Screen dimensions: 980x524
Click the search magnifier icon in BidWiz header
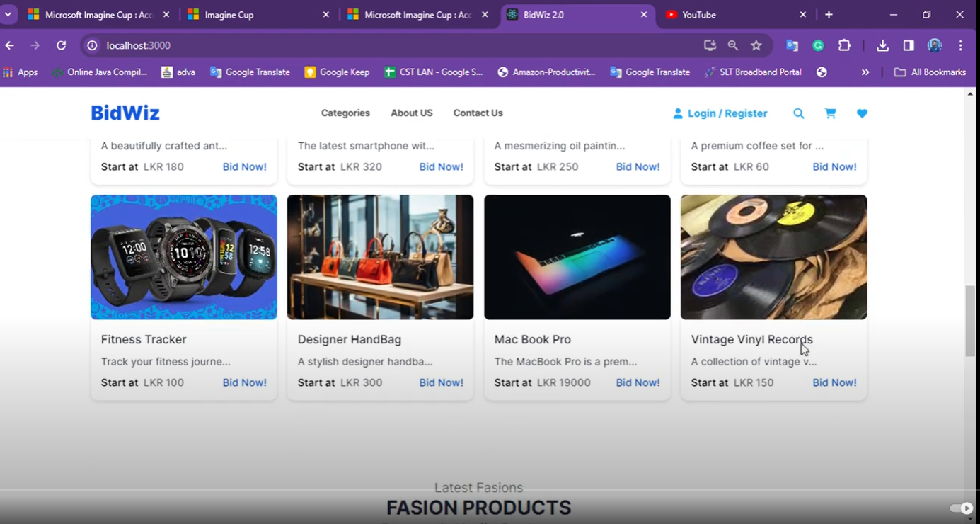coord(798,113)
